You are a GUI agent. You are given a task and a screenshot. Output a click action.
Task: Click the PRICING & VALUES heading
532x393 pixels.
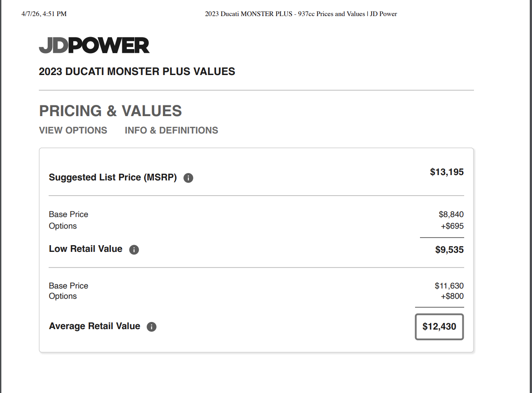click(110, 111)
